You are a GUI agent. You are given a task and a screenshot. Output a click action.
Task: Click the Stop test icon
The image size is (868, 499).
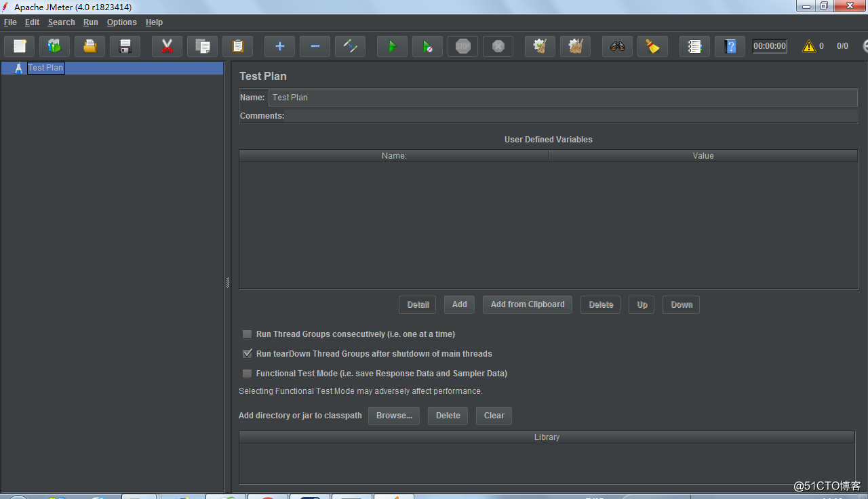[x=462, y=46]
